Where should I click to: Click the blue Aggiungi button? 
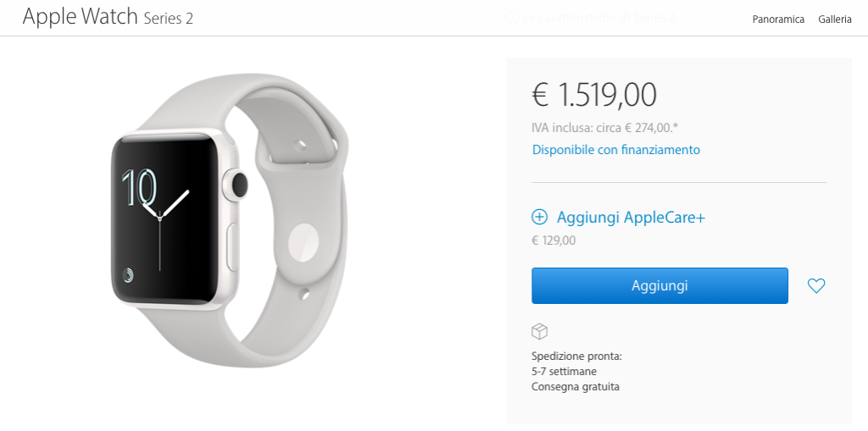click(x=659, y=285)
